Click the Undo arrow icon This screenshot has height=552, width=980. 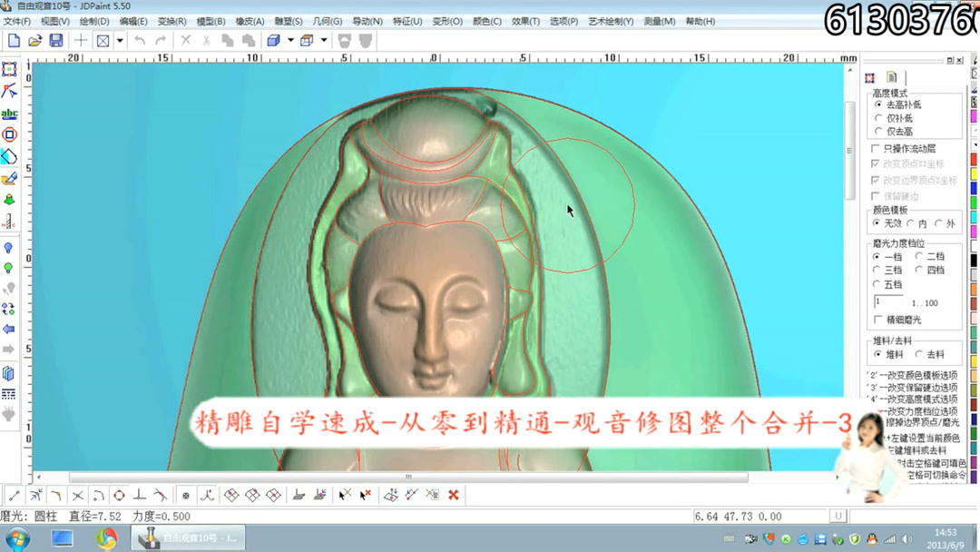(138, 40)
